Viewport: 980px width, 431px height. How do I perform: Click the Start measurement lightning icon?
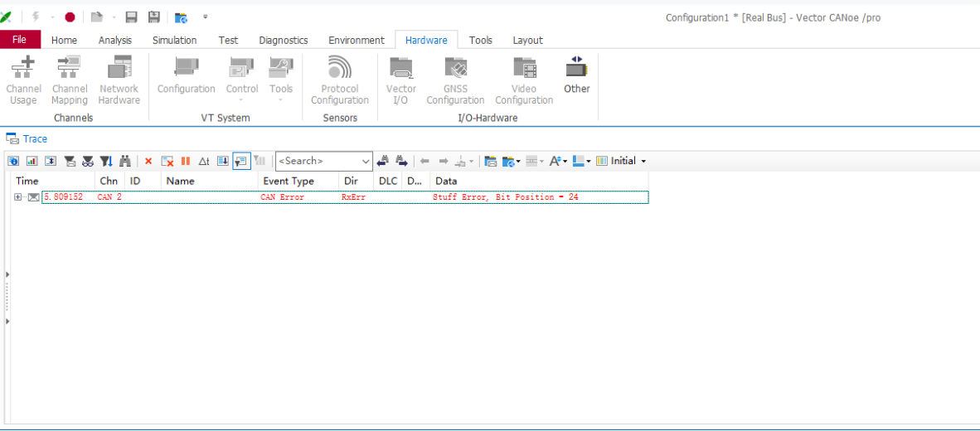tap(36, 17)
